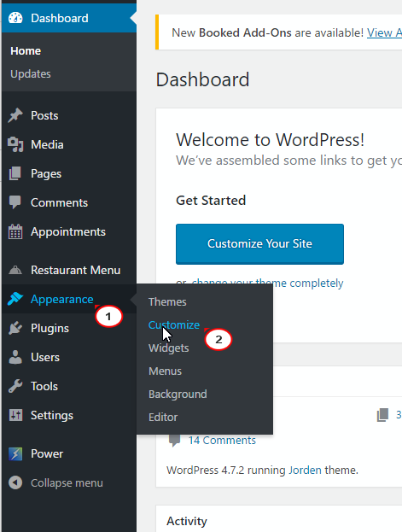
Task: Open Themes from Appearance submenu
Action: (167, 302)
